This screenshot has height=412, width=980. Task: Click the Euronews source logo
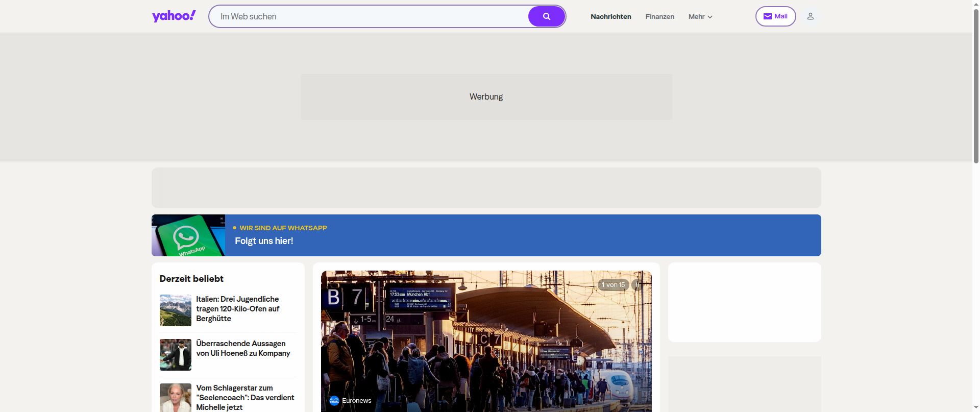(334, 401)
